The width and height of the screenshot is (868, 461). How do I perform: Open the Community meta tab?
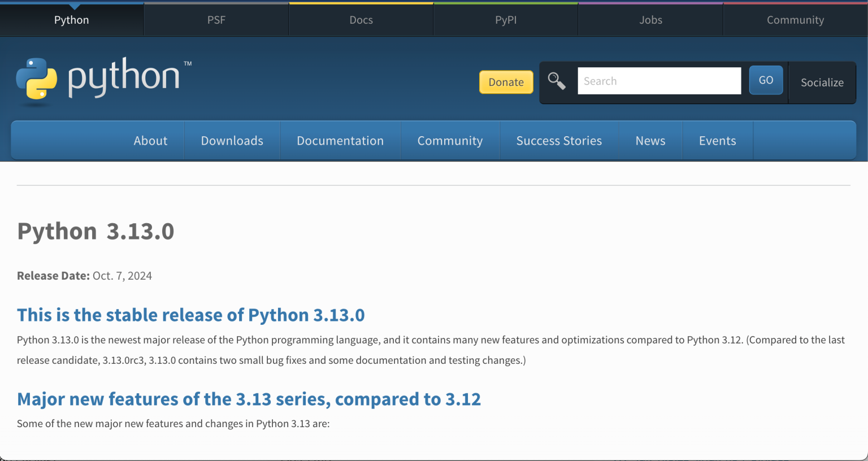click(x=795, y=19)
